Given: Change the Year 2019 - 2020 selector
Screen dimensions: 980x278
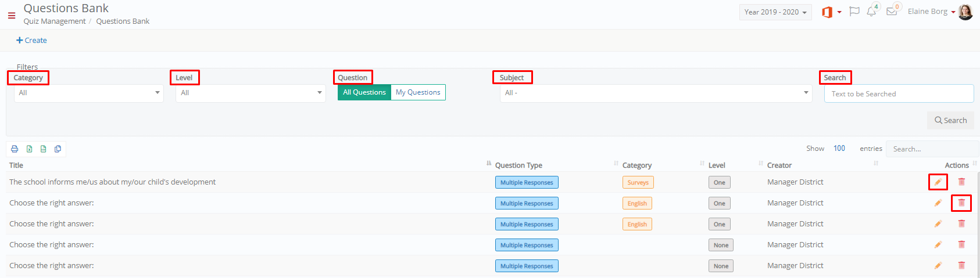Looking at the screenshot, I should pos(775,12).
